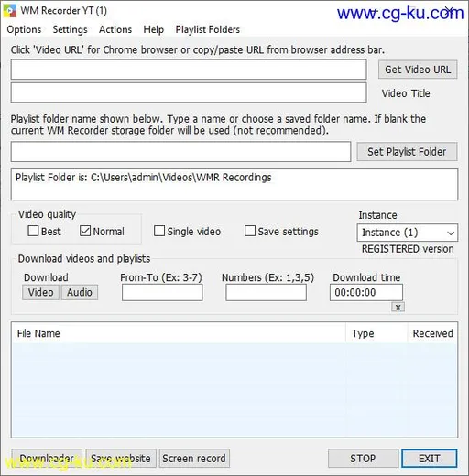Viewport: 469px width, 476px height.
Task: Expand the Instance (1) dropdown
Action: click(x=408, y=233)
